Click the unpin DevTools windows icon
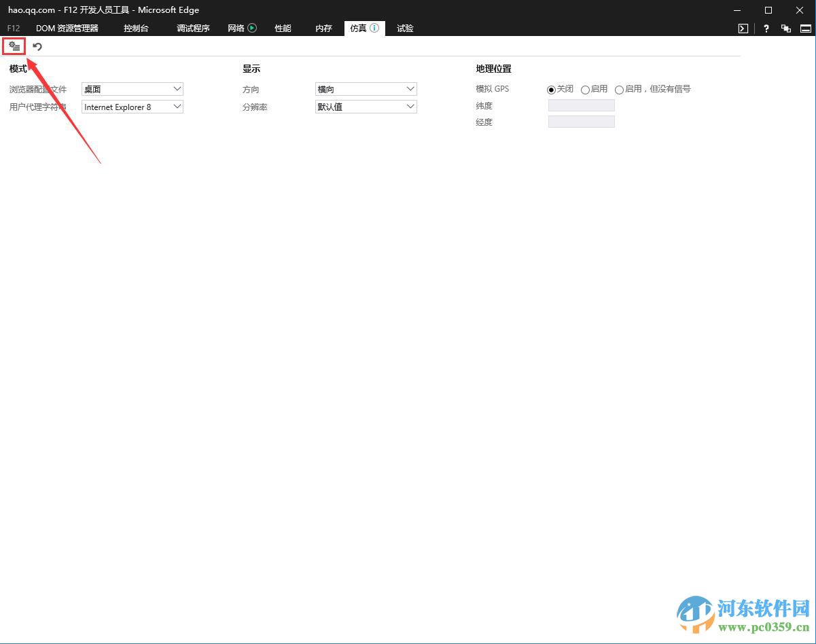The width and height of the screenshot is (816, 644). tap(786, 29)
